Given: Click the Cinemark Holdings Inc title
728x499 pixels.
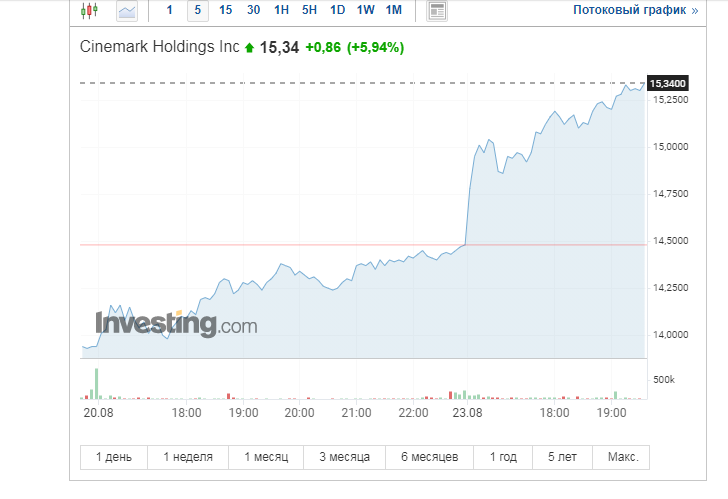Looking at the screenshot, I should pyautogui.click(x=160, y=47).
